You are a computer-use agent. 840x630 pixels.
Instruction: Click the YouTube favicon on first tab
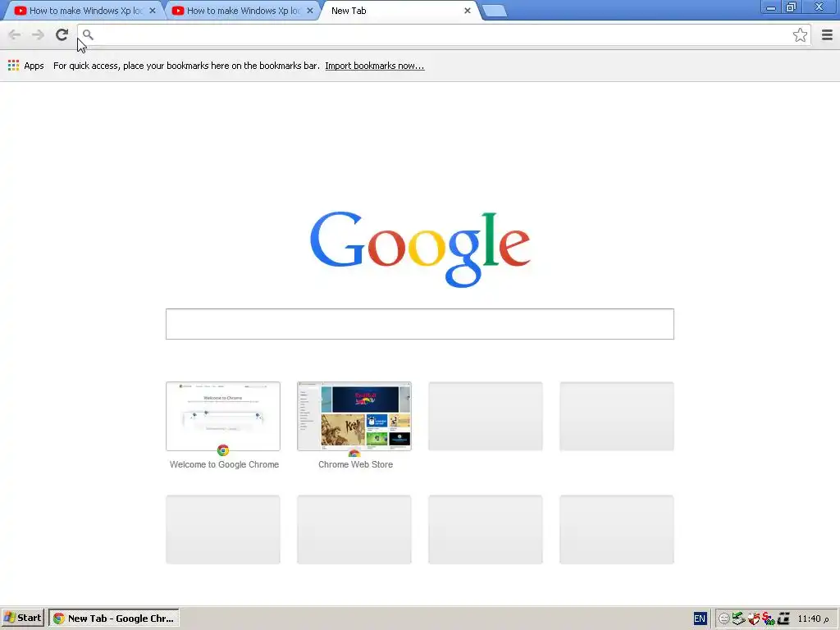click(x=21, y=11)
